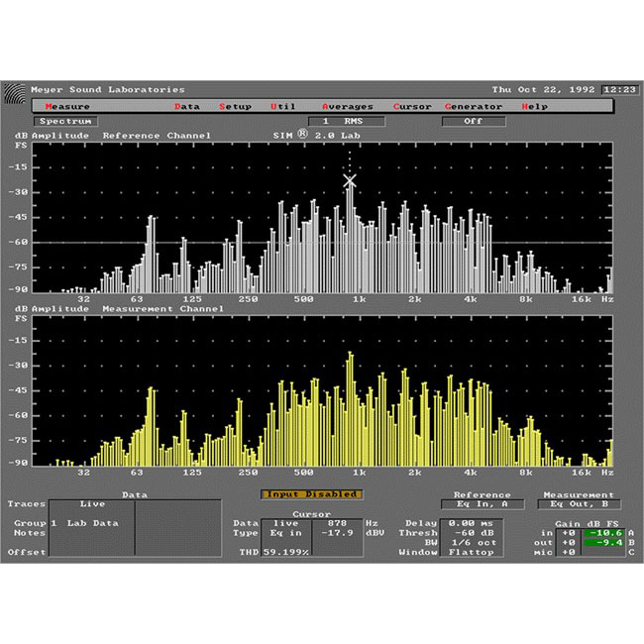The width and height of the screenshot is (644, 644).
Task: Click the 16k label under measurement graph
Action: point(582,473)
